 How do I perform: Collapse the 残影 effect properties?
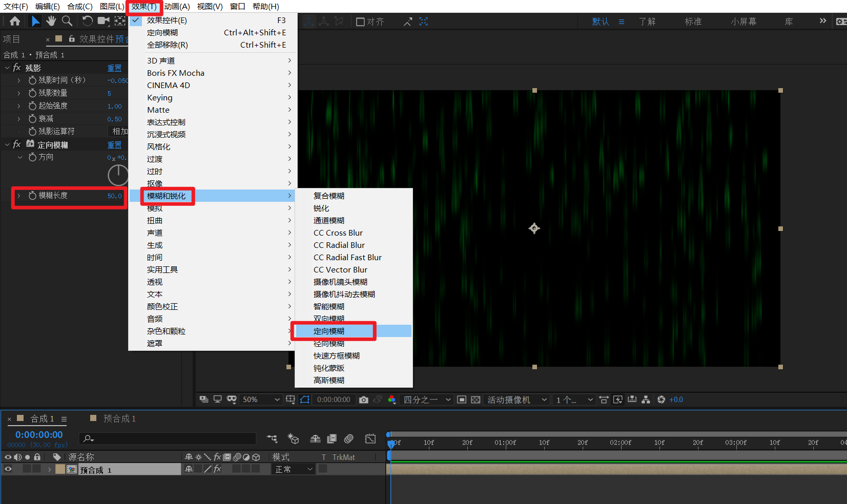tap(7, 68)
